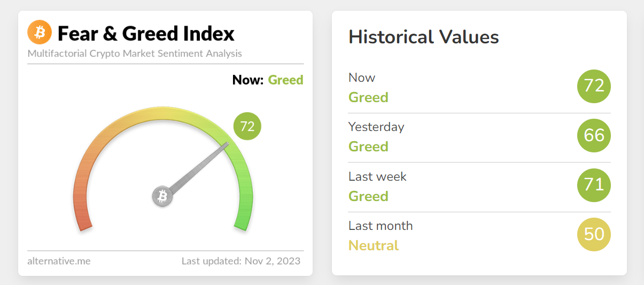This screenshot has width=644, height=285.
Task: Select the Last week row label
Action: click(377, 176)
